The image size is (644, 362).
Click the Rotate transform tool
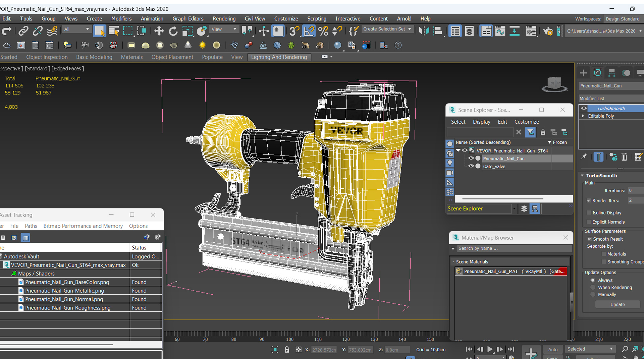point(172,31)
